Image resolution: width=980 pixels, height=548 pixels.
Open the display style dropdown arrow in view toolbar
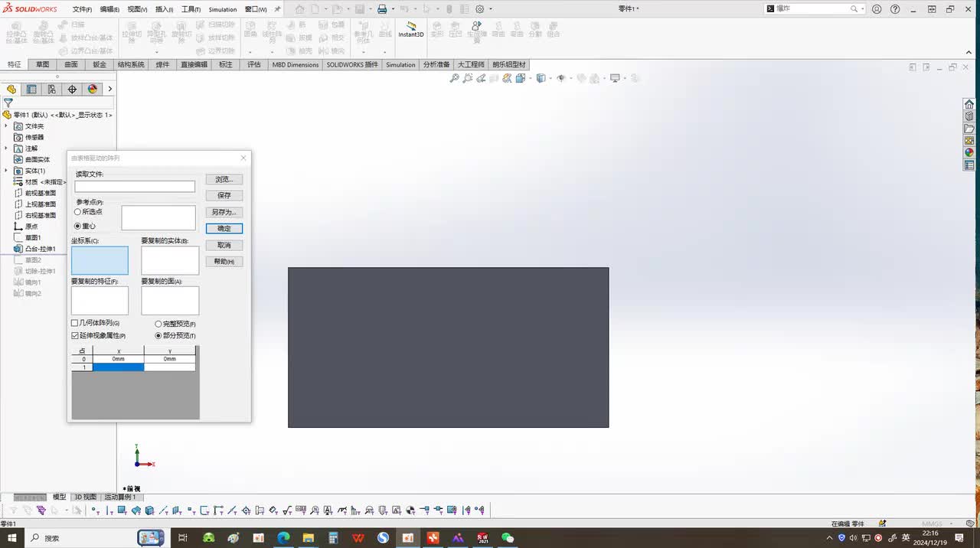[549, 78]
